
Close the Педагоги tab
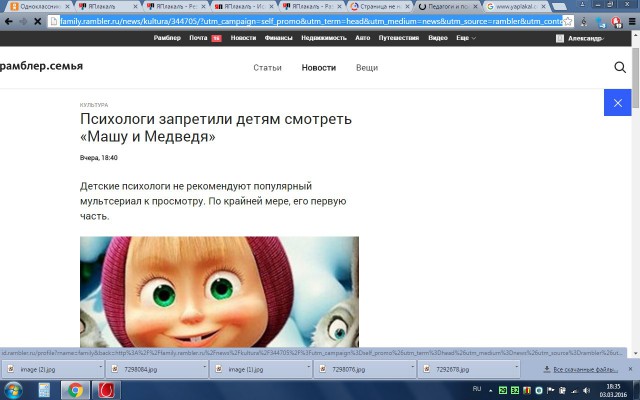pos(475,7)
